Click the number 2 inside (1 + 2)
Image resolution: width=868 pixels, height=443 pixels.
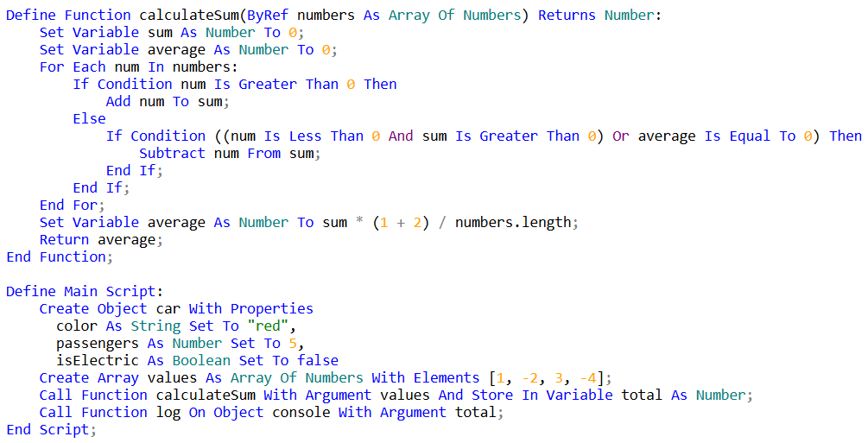click(x=417, y=222)
